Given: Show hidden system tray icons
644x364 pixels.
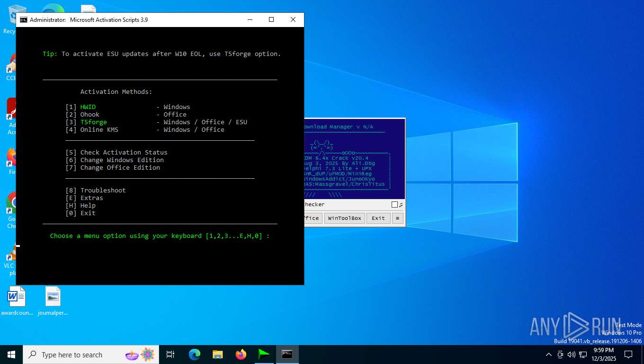Looking at the screenshot, I should click(x=549, y=355).
